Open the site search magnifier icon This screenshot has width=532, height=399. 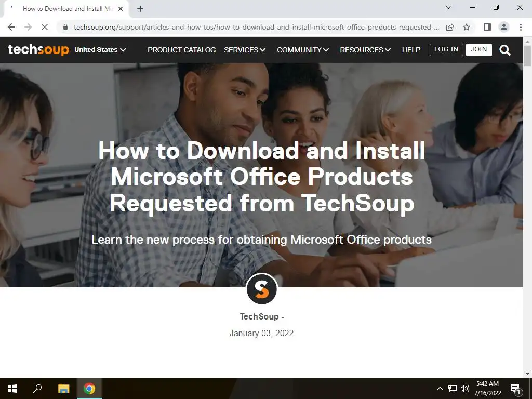tap(504, 50)
